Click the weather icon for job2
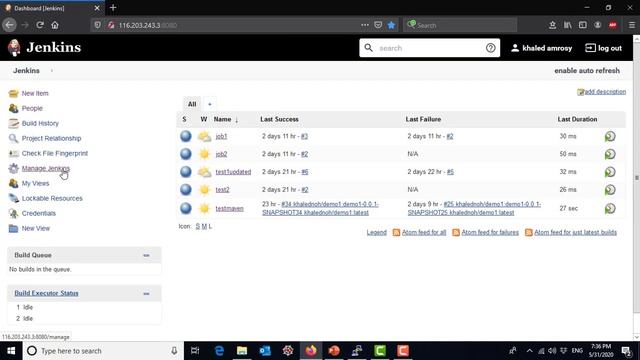Screen dimensions: 640x360 tap(204, 154)
